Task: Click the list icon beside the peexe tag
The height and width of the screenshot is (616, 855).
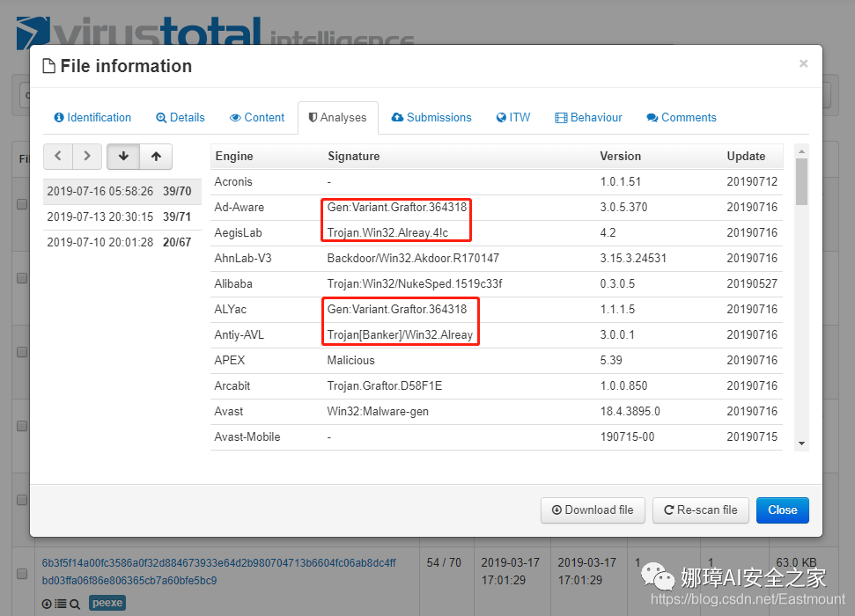Action: coord(61,604)
